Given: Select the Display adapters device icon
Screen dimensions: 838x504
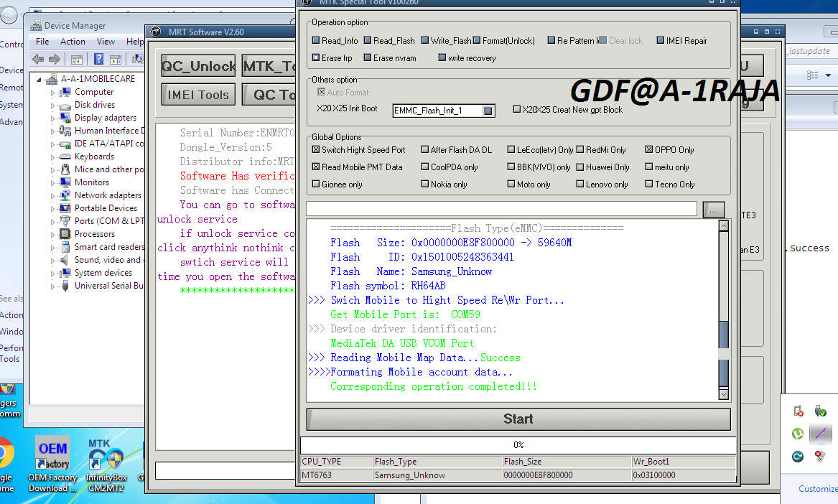Looking at the screenshot, I should pos(65,118).
